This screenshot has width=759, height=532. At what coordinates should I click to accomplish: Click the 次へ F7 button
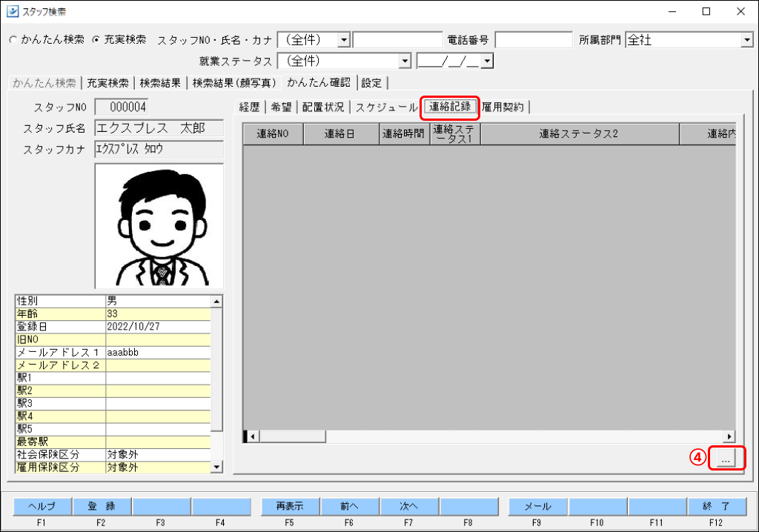point(408,506)
